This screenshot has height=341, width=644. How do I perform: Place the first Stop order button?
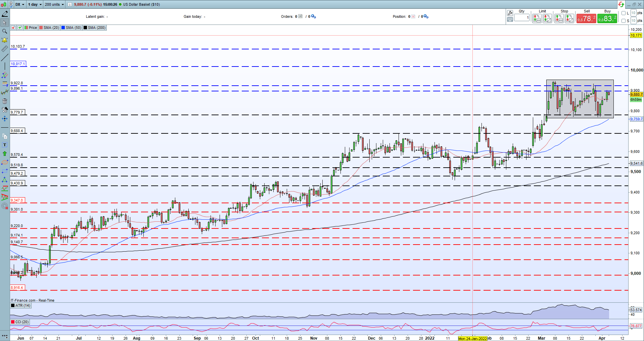pos(559,18)
